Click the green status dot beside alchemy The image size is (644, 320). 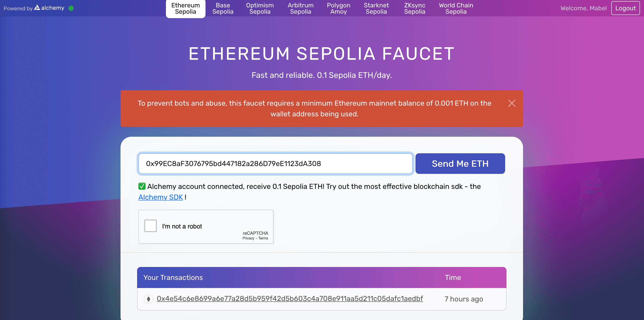tap(71, 8)
